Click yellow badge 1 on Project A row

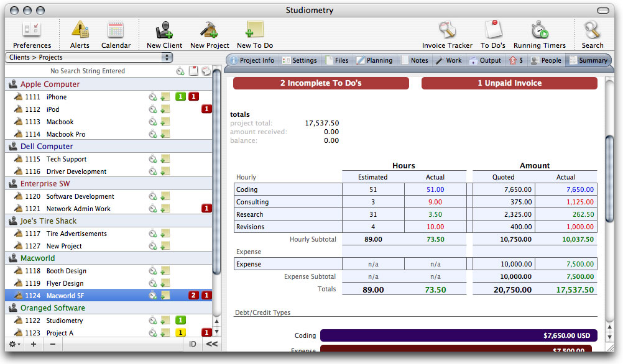click(180, 333)
